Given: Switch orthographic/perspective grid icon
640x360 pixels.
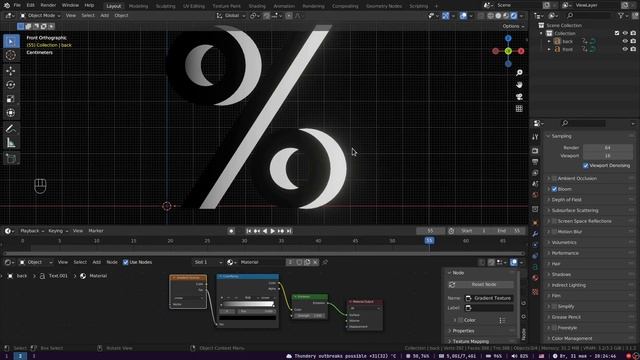Looking at the screenshot, I should coord(519,109).
